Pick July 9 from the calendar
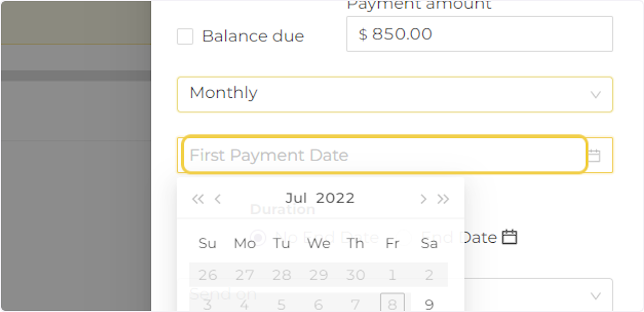This screenshot has width=644, height=312. point(429,304)
